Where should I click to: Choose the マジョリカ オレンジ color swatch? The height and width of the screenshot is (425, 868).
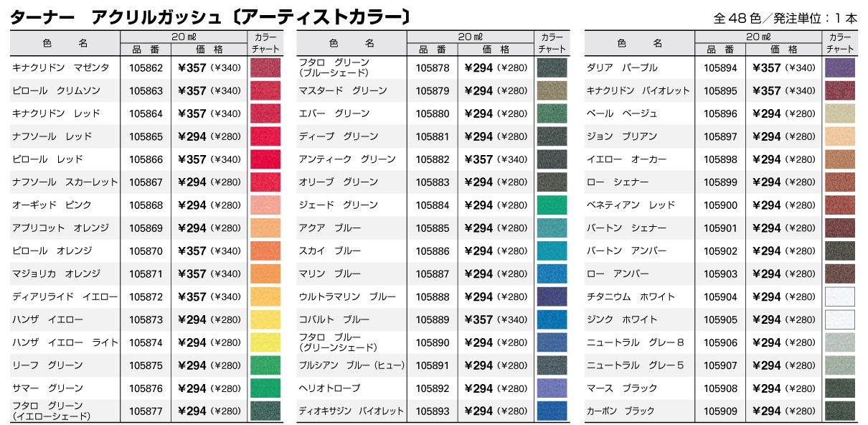(265, 274)
